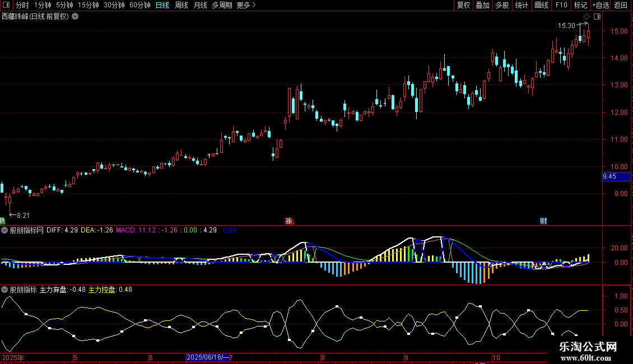Expand the 更多 periods menu
The image size is (633, 364).
click(x=246, y=5)
